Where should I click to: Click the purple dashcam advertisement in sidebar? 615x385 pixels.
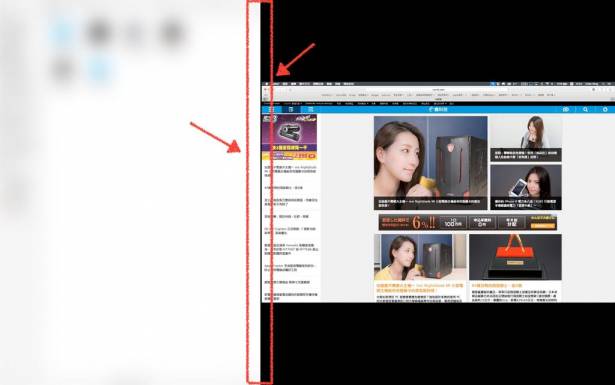pos(289,137)
